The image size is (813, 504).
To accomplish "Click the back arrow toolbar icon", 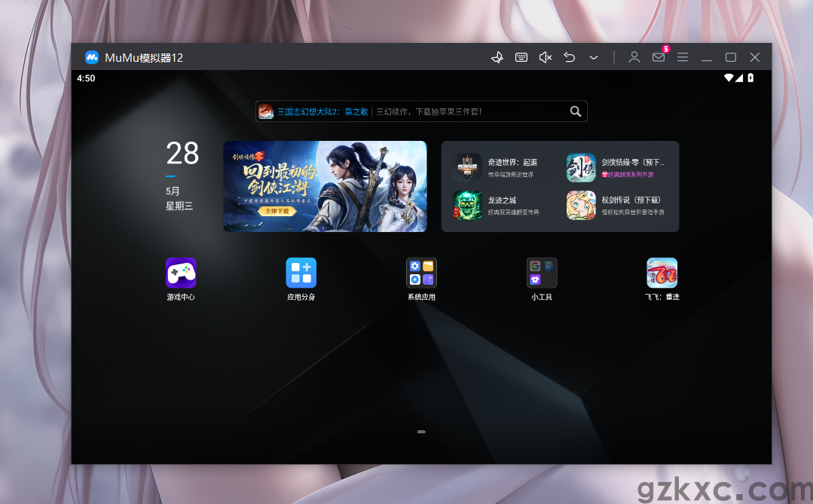I will click(570, 57).
